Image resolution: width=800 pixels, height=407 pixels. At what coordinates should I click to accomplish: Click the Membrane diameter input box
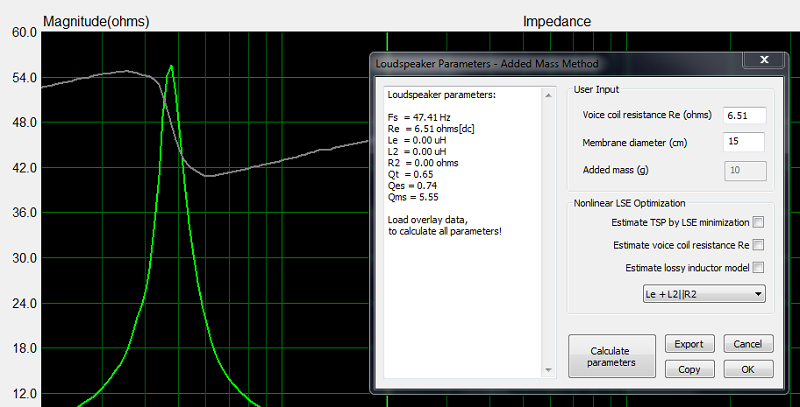tap(744, 142)
